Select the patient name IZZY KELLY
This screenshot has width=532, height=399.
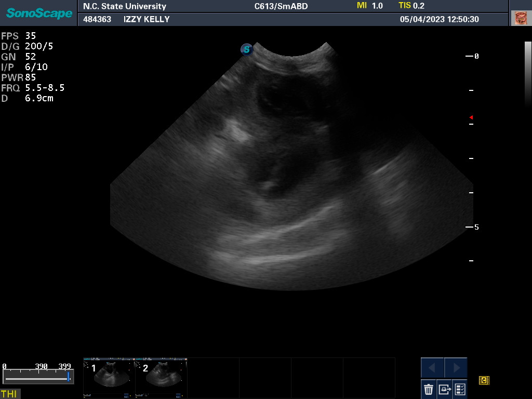point(147,19)
